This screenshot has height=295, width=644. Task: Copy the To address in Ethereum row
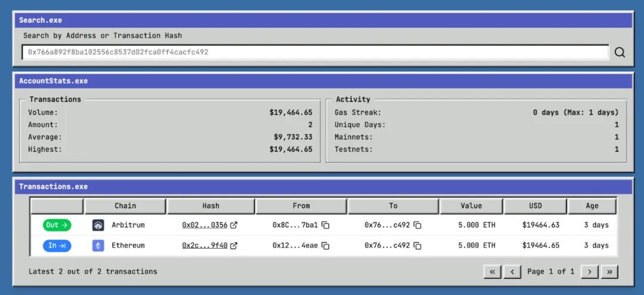pyautogui.click(x=417, y=245)
